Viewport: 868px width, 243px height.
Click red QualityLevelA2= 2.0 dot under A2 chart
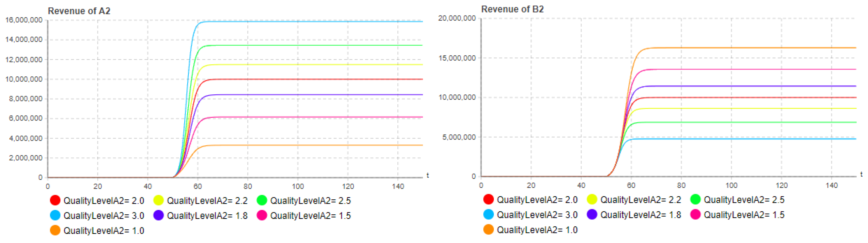[55, 200]
